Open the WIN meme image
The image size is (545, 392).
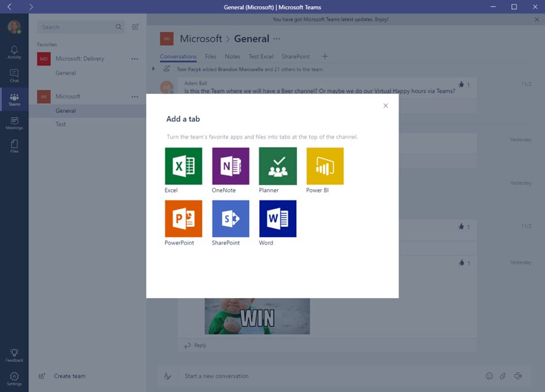point(257,316)
